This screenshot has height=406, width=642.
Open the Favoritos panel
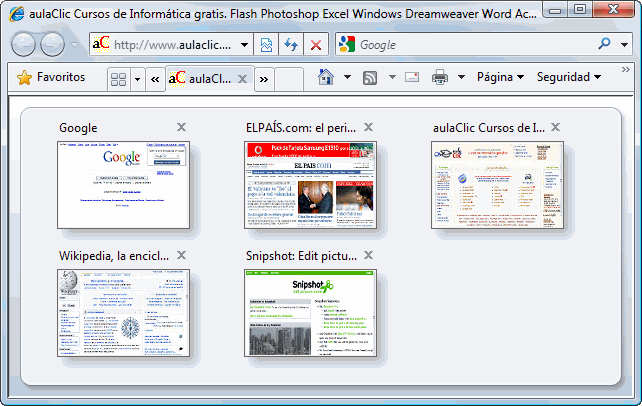tap(48, 77)
